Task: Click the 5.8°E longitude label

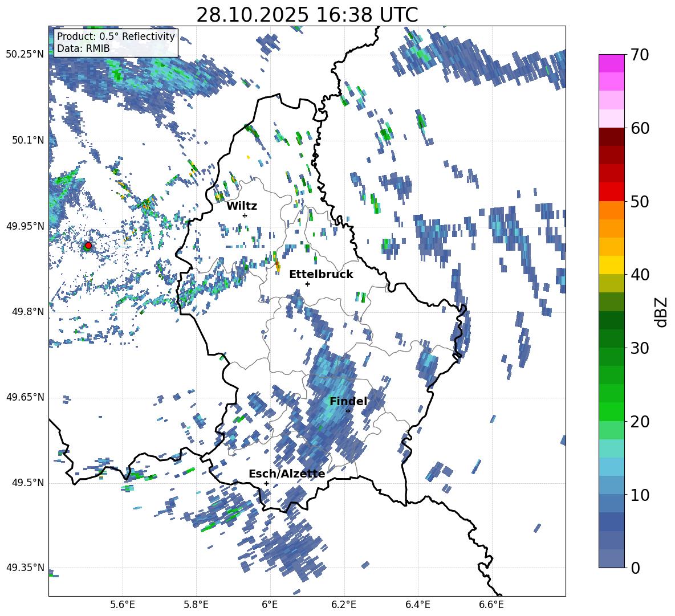Action: pos(196,605)
